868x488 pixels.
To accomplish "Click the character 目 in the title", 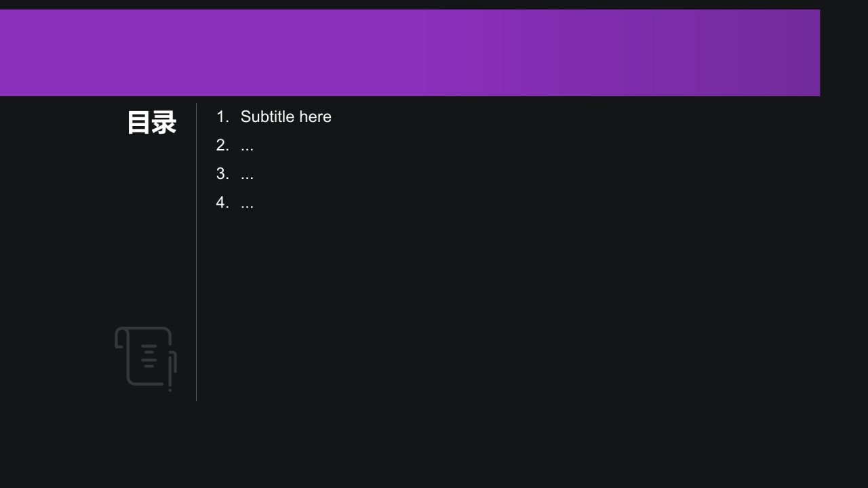I will pos(139,123).
